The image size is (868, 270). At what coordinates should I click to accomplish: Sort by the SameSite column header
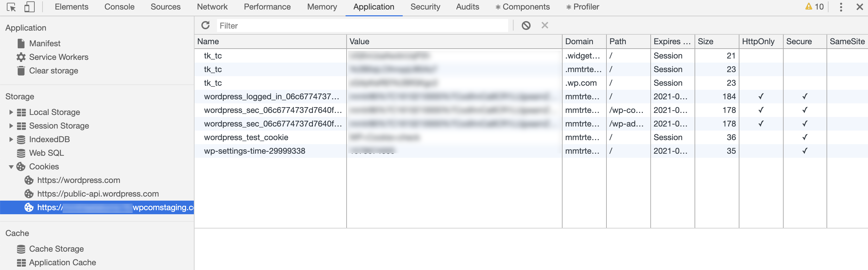(x=847, y=41)
